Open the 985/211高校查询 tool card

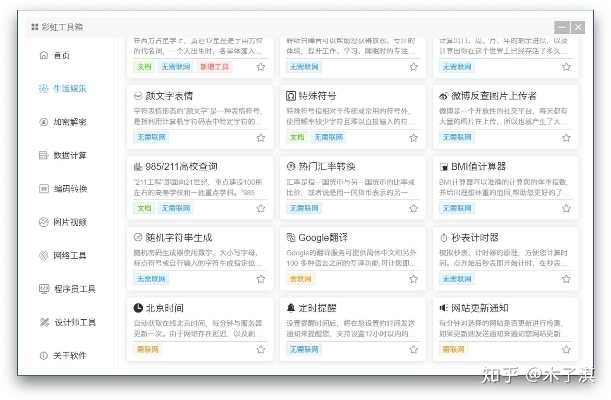[x=181, y=166]
